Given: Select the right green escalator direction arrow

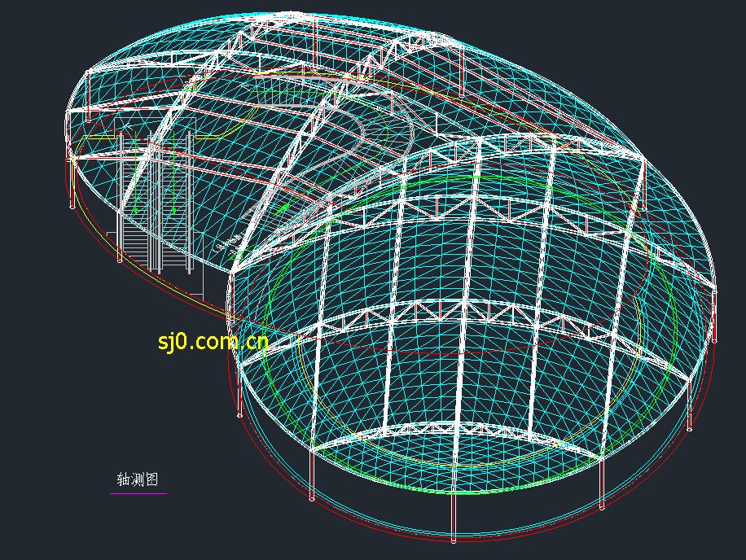Looking at the screenshot, I should pos(173,208).
